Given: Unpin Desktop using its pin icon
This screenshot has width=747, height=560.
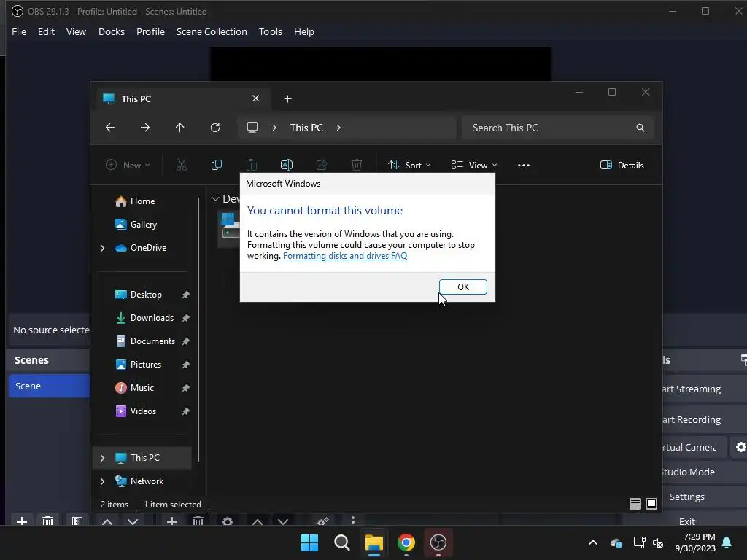Looking at the screenshot, I should coord(185,295).
